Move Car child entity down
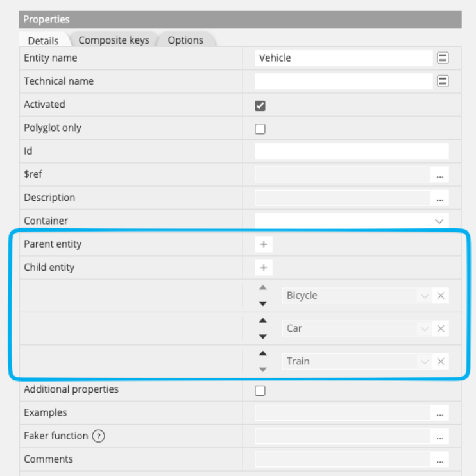 (x=263, y=336)
